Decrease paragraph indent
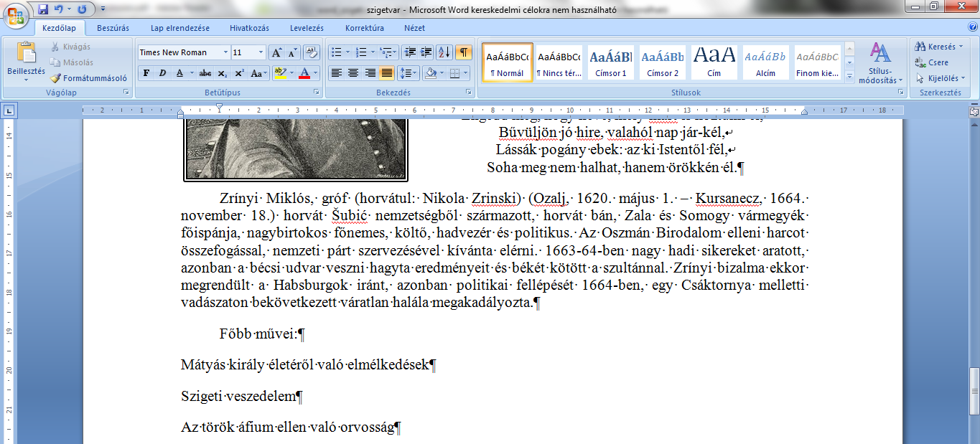Image resolution: width=980 pixels, height=444 pixels. (x=410, y=52)
